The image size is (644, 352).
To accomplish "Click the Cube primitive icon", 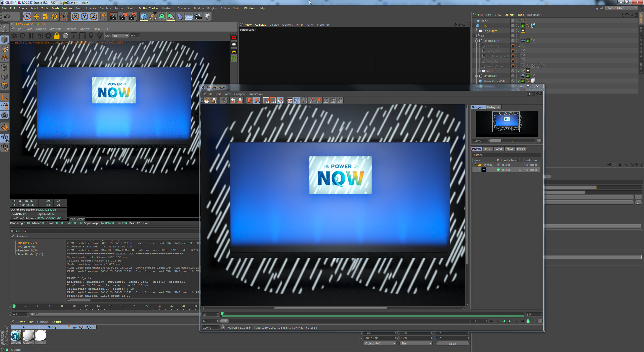I will pos(144,17).
